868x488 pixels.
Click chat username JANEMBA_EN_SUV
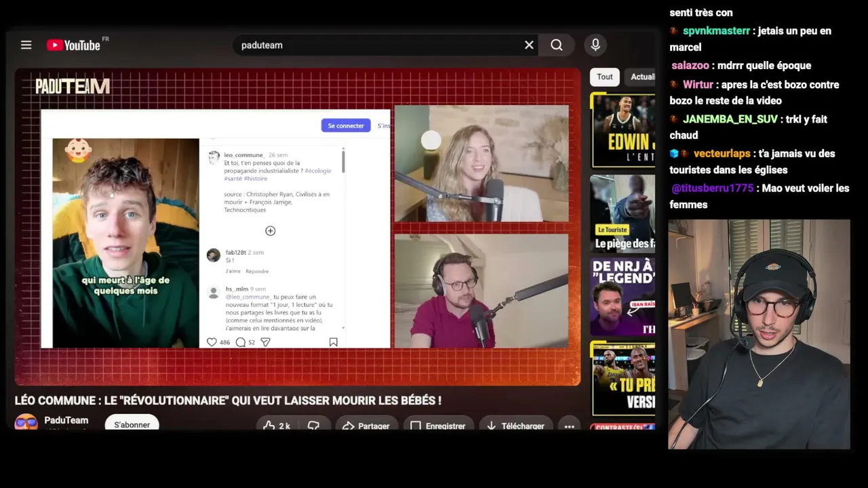tap(730, 119)
